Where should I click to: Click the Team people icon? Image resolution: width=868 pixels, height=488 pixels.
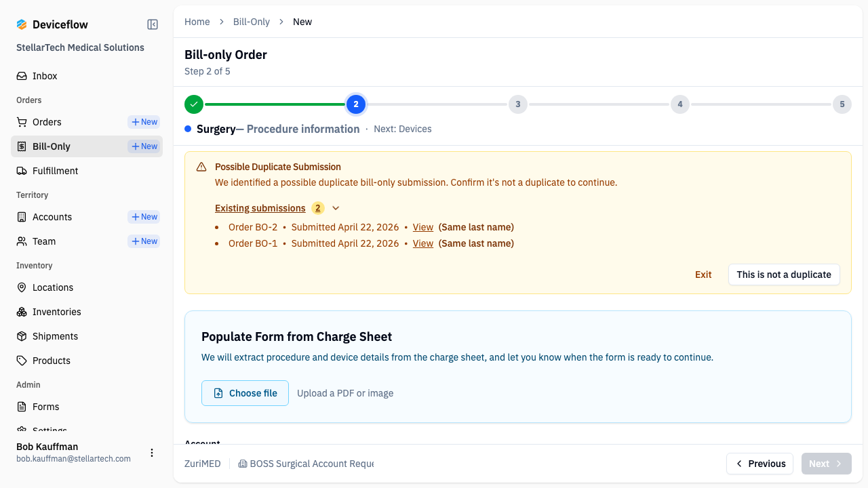tap(22, 241)
